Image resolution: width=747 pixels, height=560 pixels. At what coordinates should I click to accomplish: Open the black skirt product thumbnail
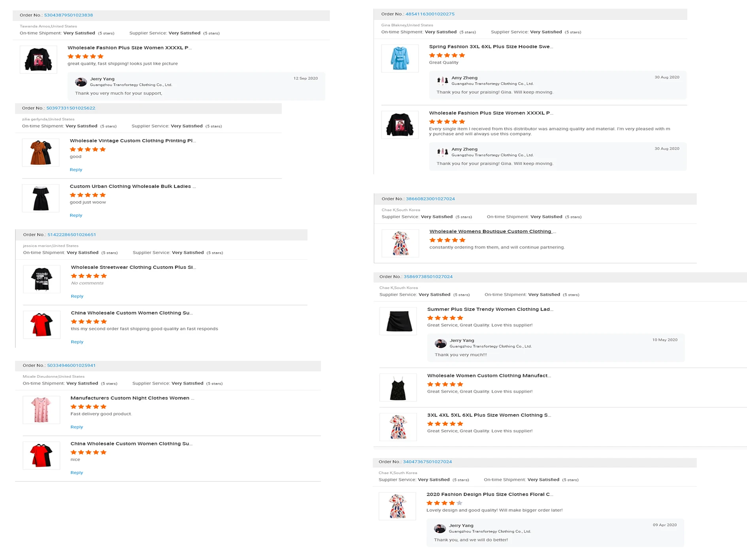coord(398,321)
